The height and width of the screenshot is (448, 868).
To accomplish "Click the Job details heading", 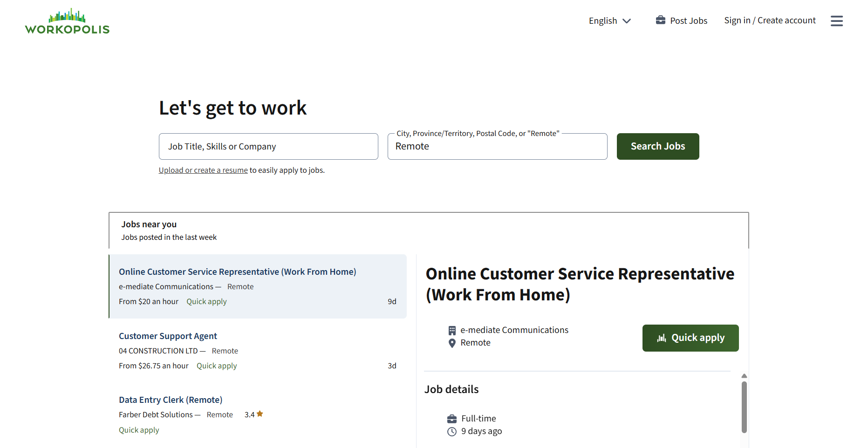I will pos(451,389).
